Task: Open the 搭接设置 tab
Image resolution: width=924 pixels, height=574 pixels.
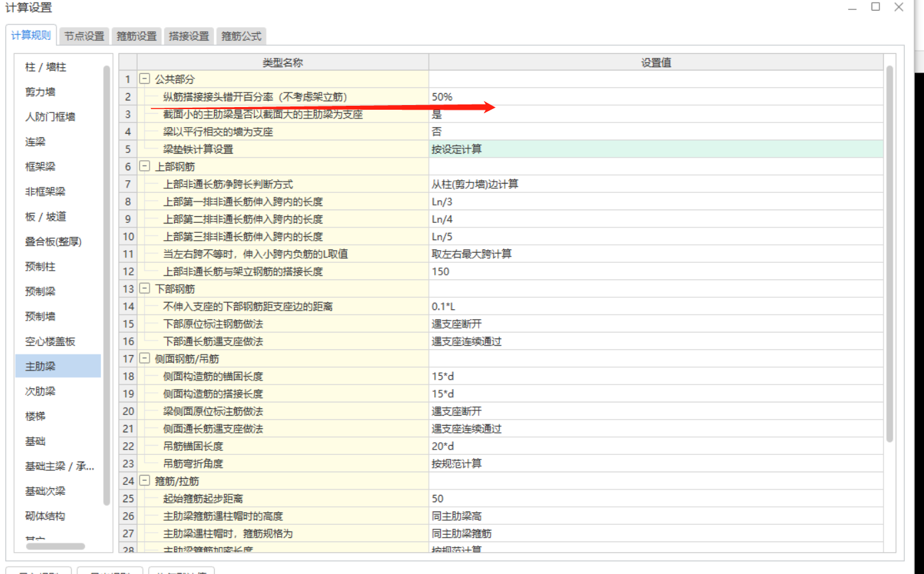Action: 189,36
